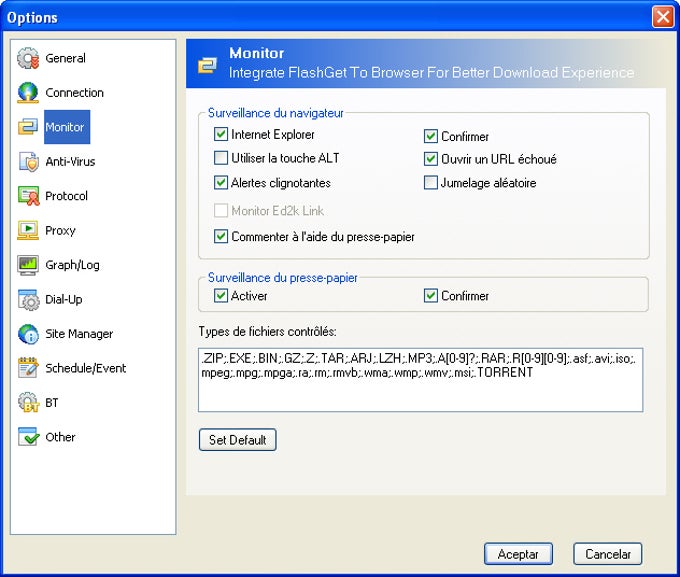This screenshot has height=577, width=680.
Task: Click the Proxy computer icon
Action: click(28, 230)
